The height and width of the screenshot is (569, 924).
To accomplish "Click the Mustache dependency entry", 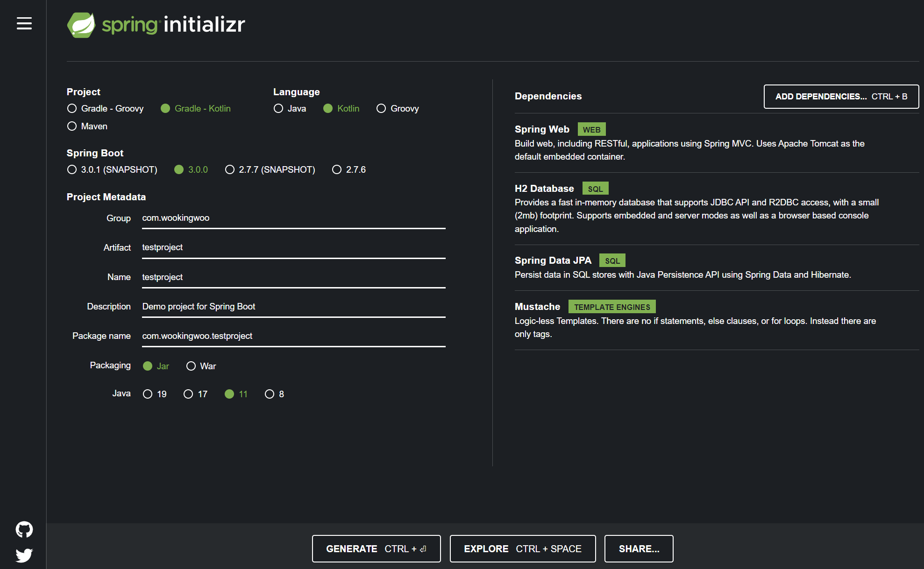I will 537,307.
